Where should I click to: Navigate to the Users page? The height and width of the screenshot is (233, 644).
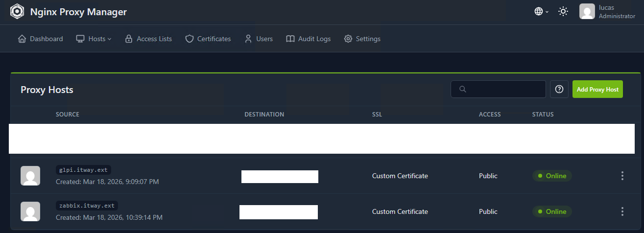click(x=259, y=39)
